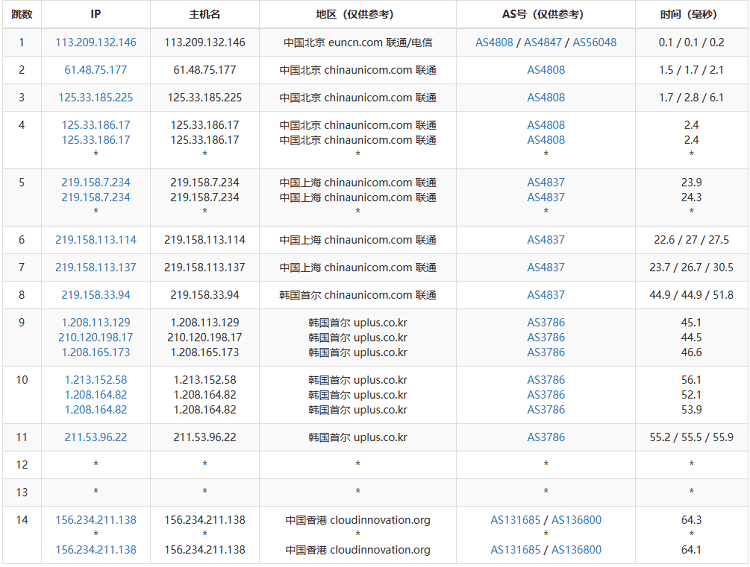This screenshot has height=567, width=750.
Task: Click the AS号（仅供参考）column header
Action: pos(546,14)
